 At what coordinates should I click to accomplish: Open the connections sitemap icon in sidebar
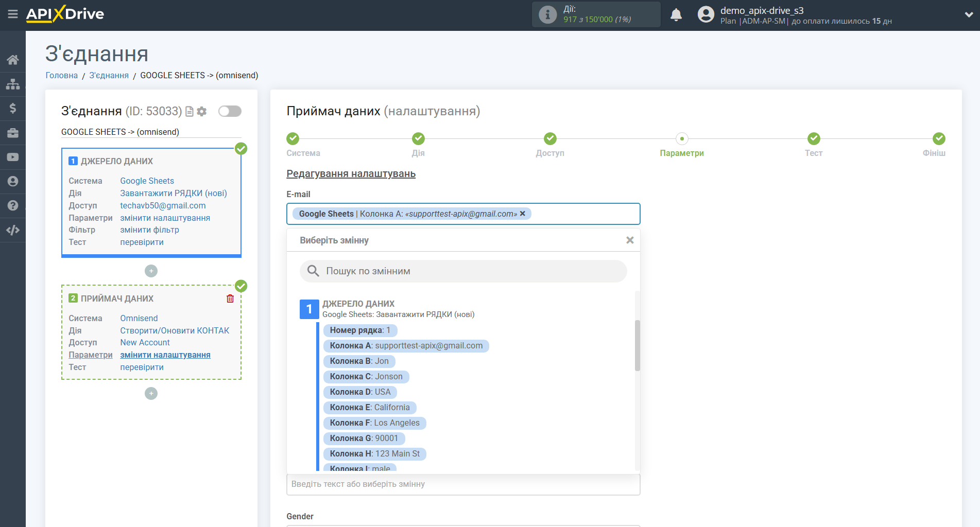coord(13,84)
